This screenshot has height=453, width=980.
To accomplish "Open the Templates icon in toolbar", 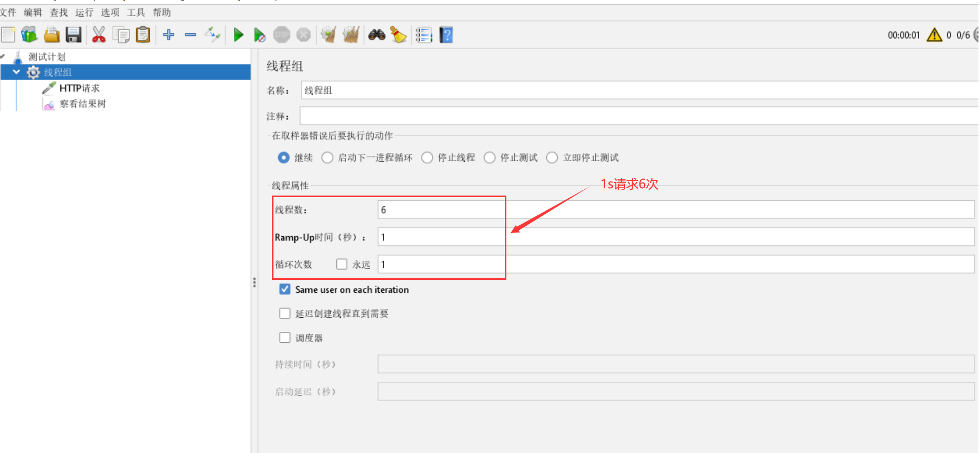I will [x=29, y=35].
